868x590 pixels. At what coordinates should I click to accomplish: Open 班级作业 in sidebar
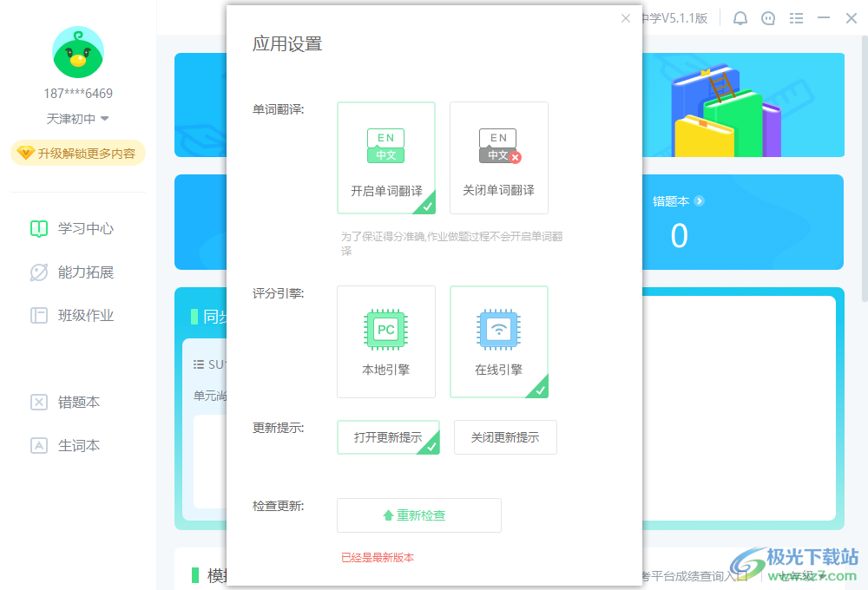[x=73, y=315]
